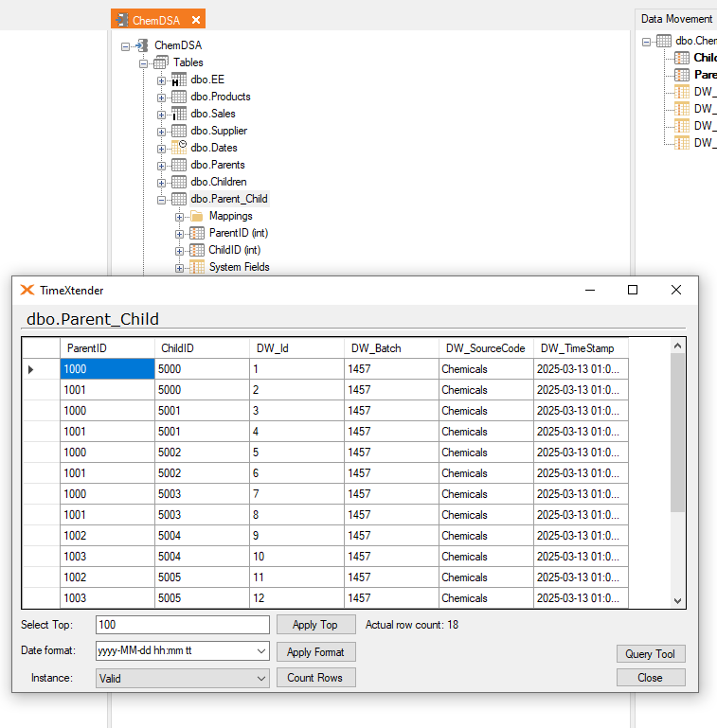This screenshot has width=717, height=728.
Task: Click the Select Top input field
Action: tap(183, 625)
